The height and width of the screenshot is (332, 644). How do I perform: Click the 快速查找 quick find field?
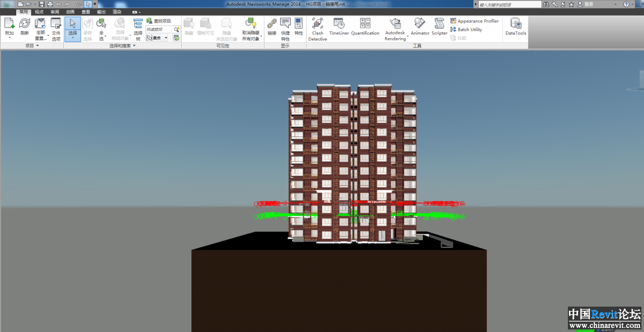pos(159,29)
